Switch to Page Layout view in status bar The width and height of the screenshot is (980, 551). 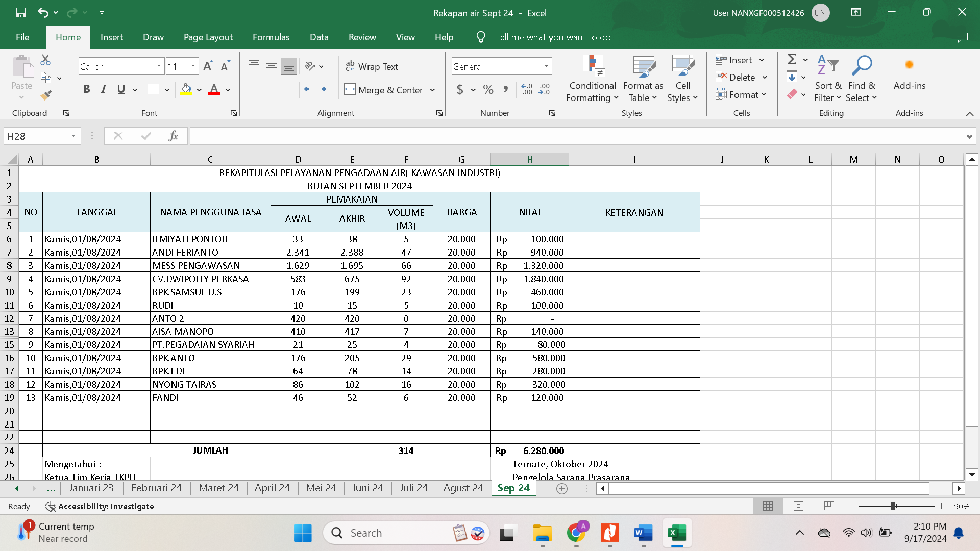coord(798,506)
